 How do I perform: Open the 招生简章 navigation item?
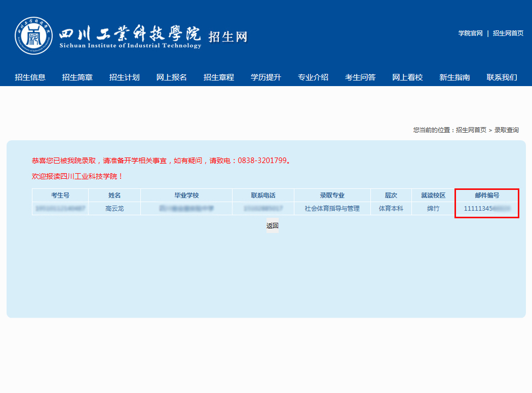click(78, 77)
